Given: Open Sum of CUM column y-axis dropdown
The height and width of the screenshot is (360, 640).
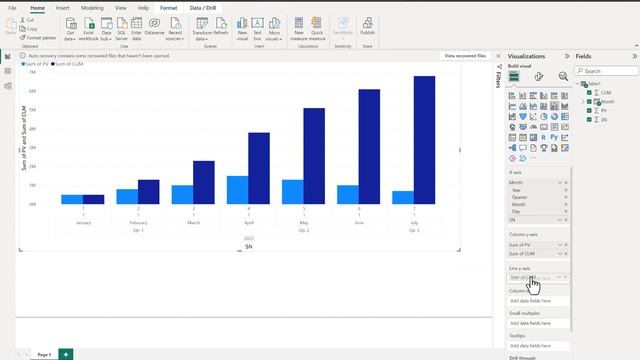Looking at the screenshot, I should (x=560, y=254).
